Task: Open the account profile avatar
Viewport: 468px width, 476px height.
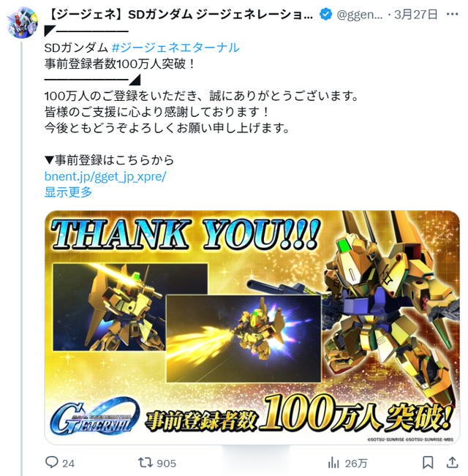Action: [22, 23]
